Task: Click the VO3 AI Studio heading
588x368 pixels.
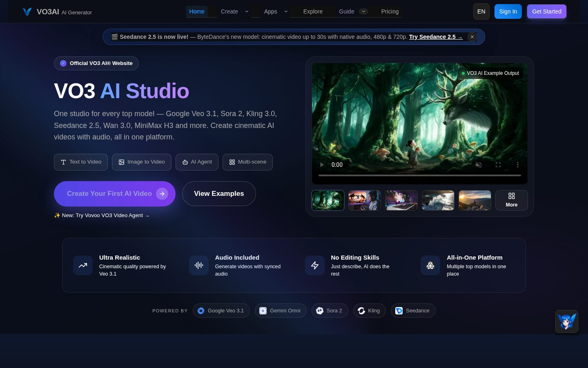Action: click(121, 91)
